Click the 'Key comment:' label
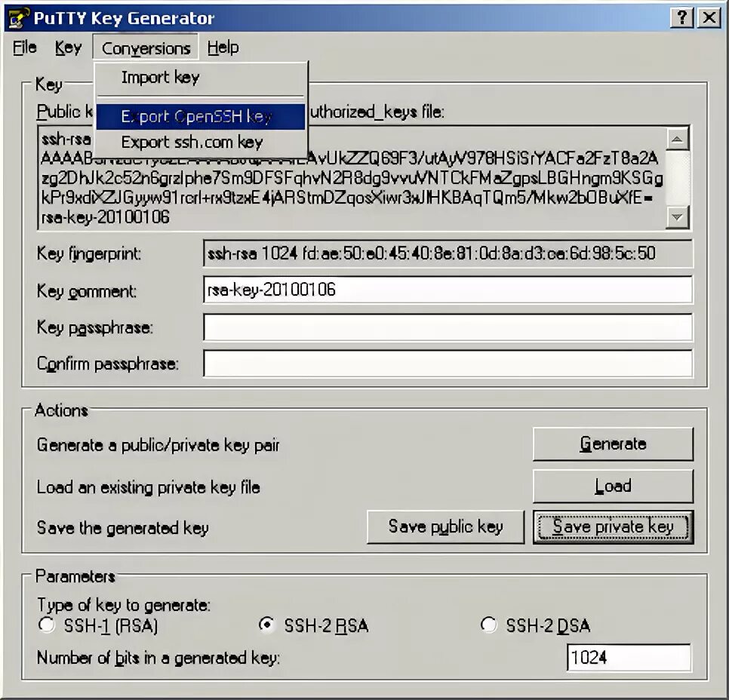Screen dimensions: 729x700 coord(87,291)
